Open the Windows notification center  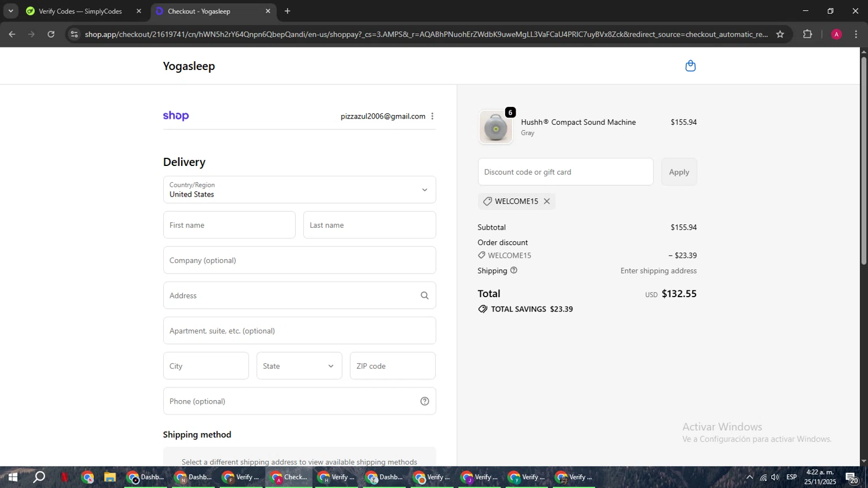coord(852,478)
